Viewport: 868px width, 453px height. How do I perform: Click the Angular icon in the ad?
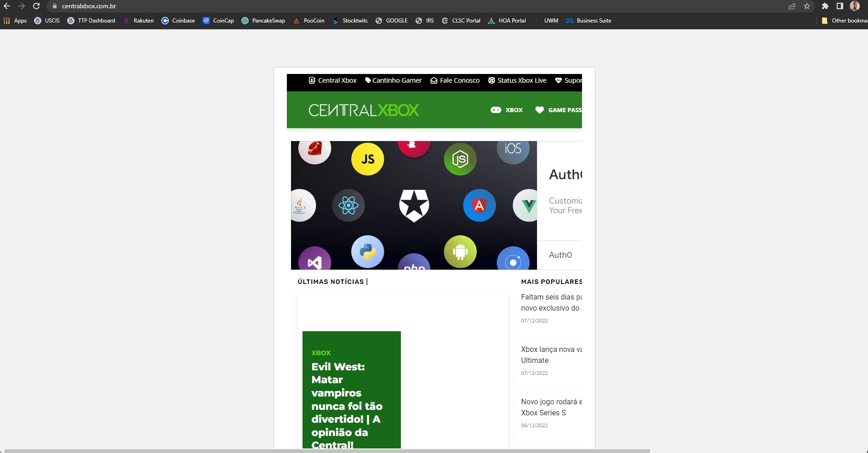coord(480,205)
